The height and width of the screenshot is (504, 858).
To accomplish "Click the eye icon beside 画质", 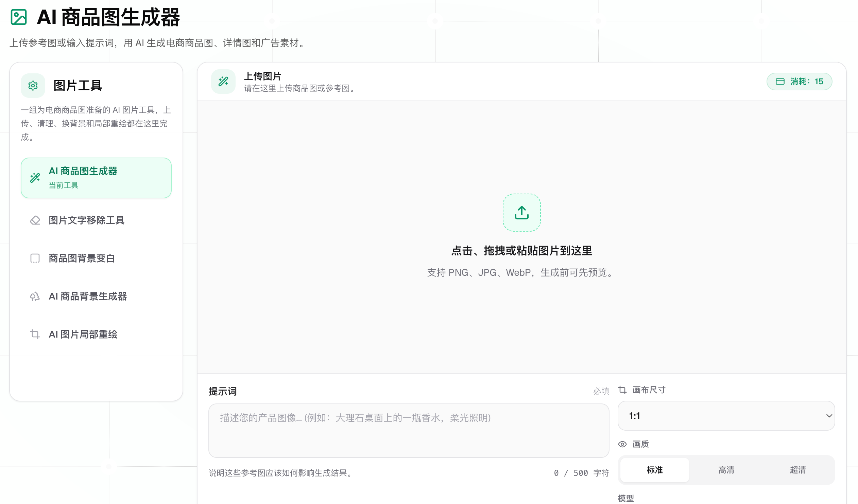I will click(x=622, y=444).
